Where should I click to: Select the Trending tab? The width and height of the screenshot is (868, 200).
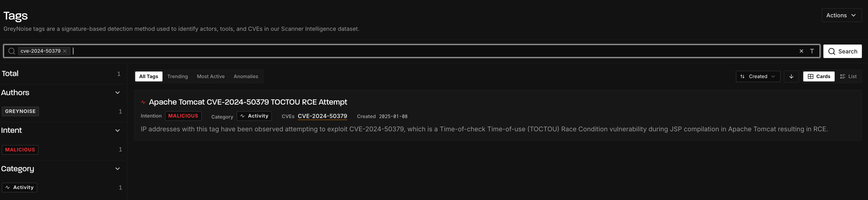pos(177,77)
